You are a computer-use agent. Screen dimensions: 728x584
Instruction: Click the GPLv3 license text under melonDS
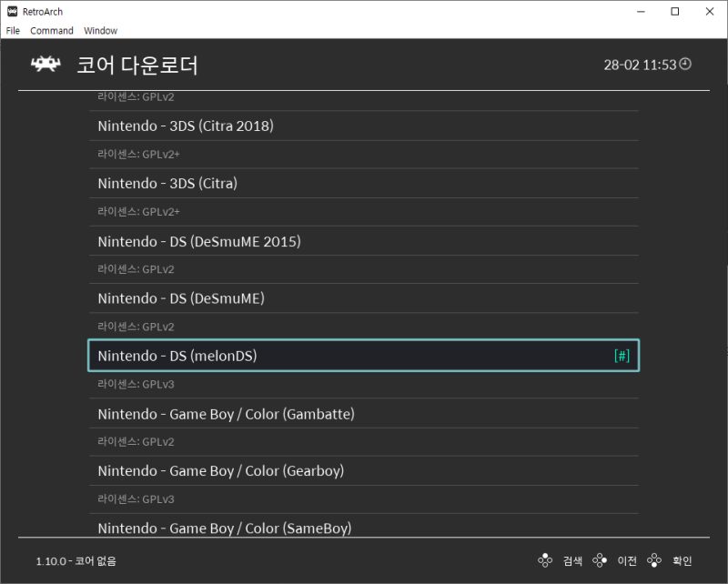click(136, 384)
